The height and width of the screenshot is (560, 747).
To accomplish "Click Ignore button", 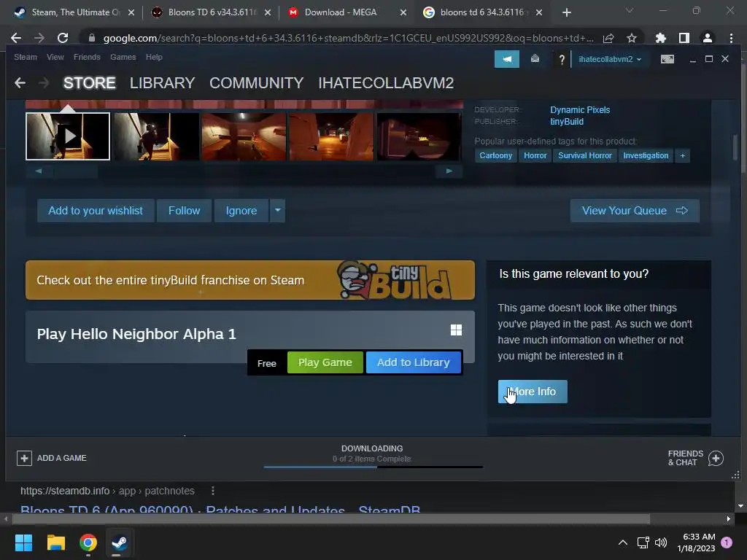I will pos(241,211).
